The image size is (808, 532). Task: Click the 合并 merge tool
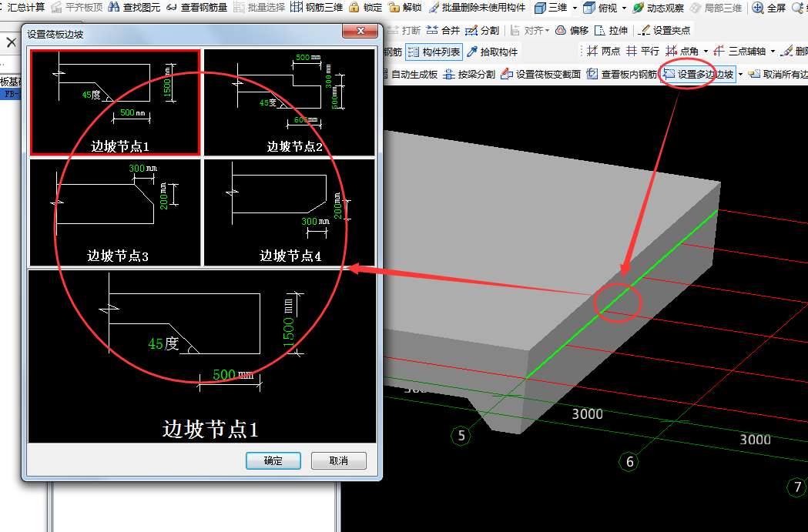(443, 30)
